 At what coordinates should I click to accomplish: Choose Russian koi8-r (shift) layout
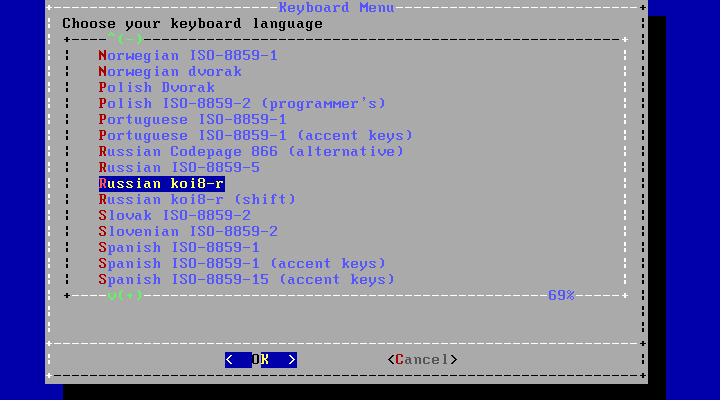197,200
